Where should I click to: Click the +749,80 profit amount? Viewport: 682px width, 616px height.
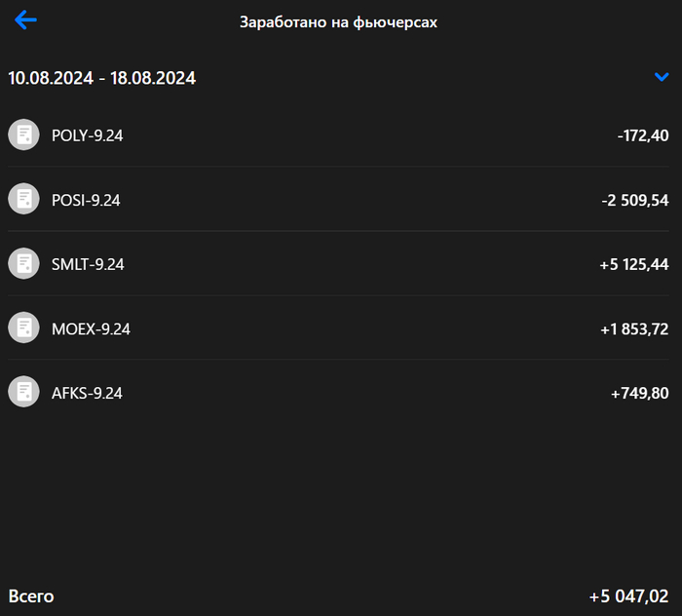639,393
